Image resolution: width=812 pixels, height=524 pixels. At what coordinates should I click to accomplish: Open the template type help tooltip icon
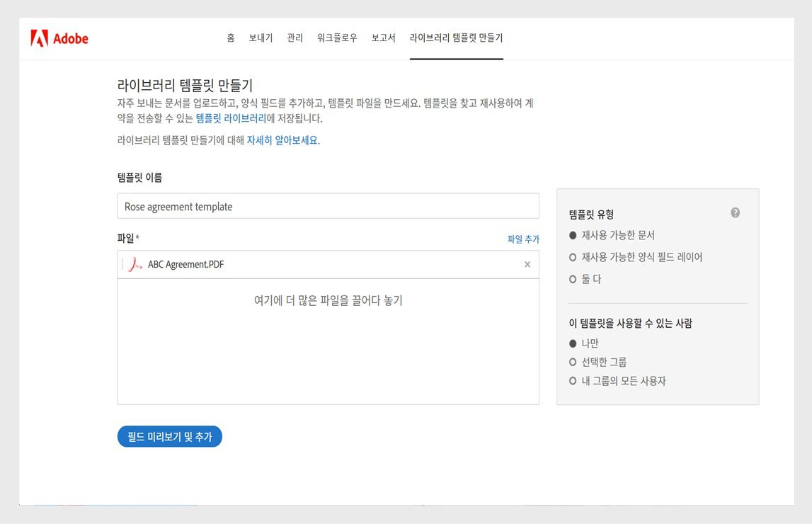tap(735, 212)
